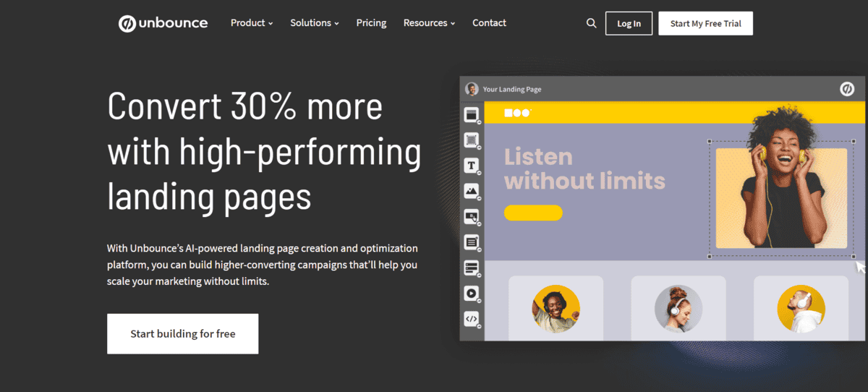This screenshot has height=392, width=868.
Task: Expand the Product dropdown menu
Action: pos(251,23)
